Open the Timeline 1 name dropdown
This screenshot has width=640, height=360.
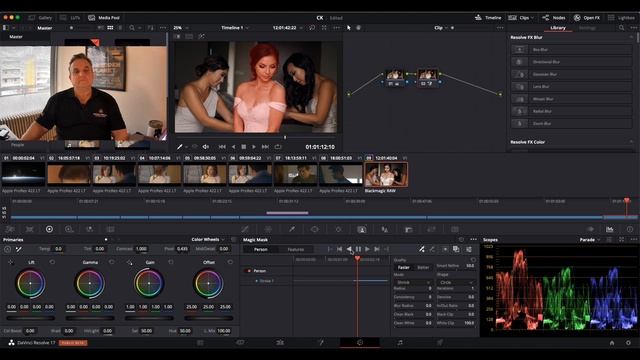pos(235,28)
